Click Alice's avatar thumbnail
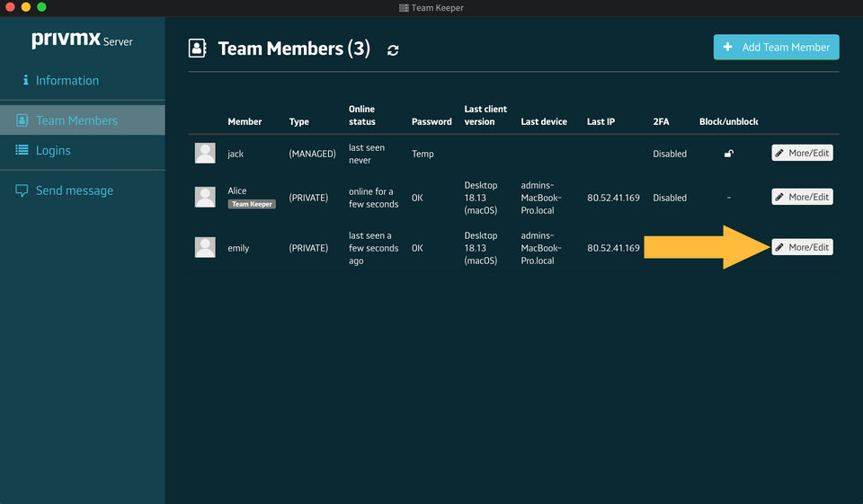 (x=205, y=197)
